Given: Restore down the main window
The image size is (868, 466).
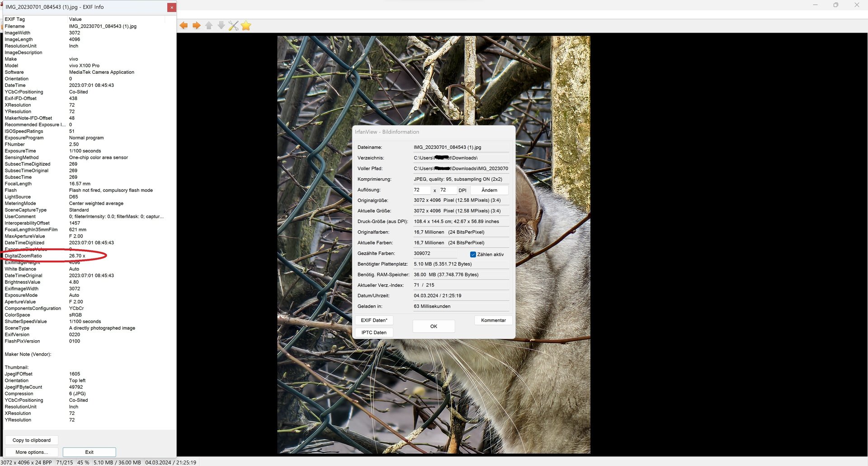Looking at the screenshot, I should [835, 5].
